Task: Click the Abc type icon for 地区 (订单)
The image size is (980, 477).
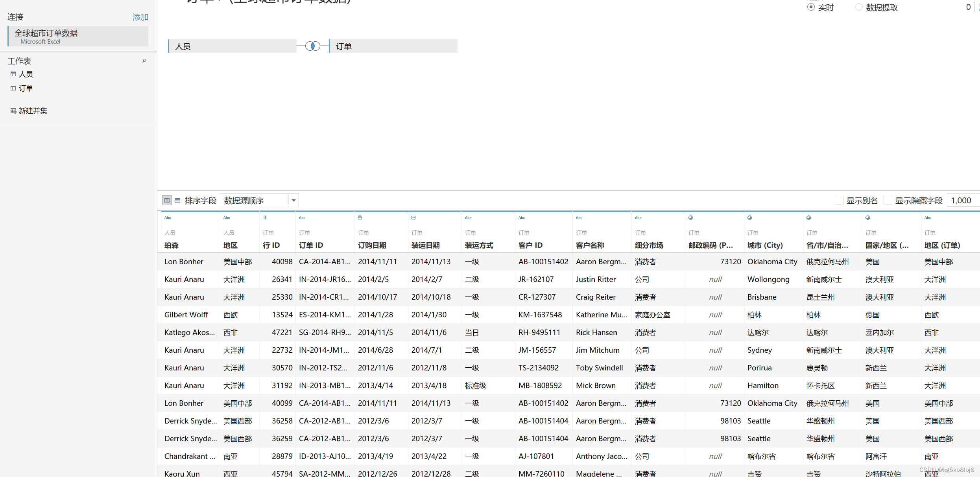Action: click(x=928, y=217)
